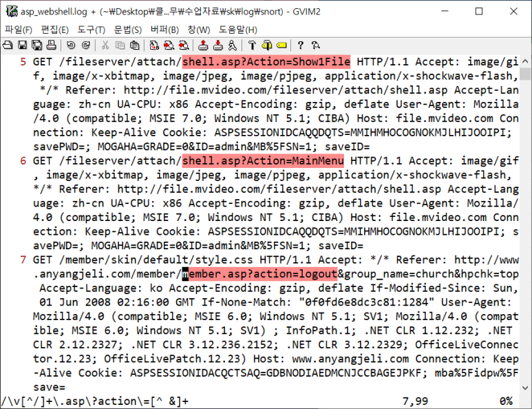The height and width of the screenshot is (409, 532).
Task: Click the 'If-None-Match:' header text
Action: [x=246, y=302]
